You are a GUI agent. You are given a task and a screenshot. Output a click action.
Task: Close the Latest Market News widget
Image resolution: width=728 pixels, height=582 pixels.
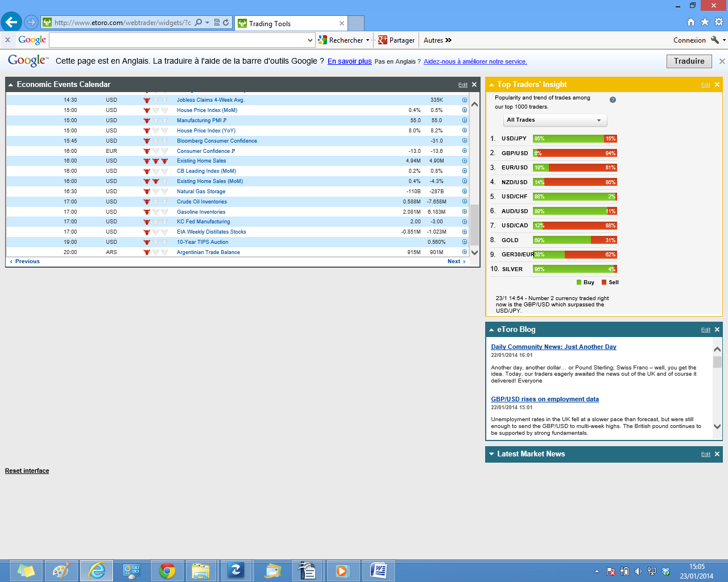(x=717, y=454)
